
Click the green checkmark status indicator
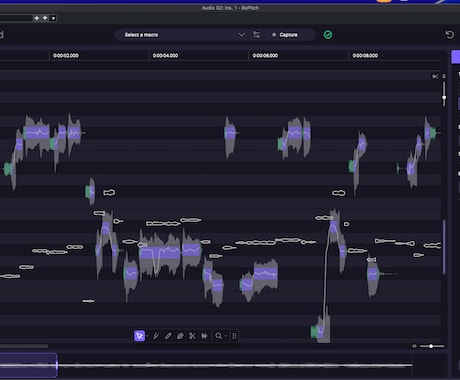(x=328, y=35)
